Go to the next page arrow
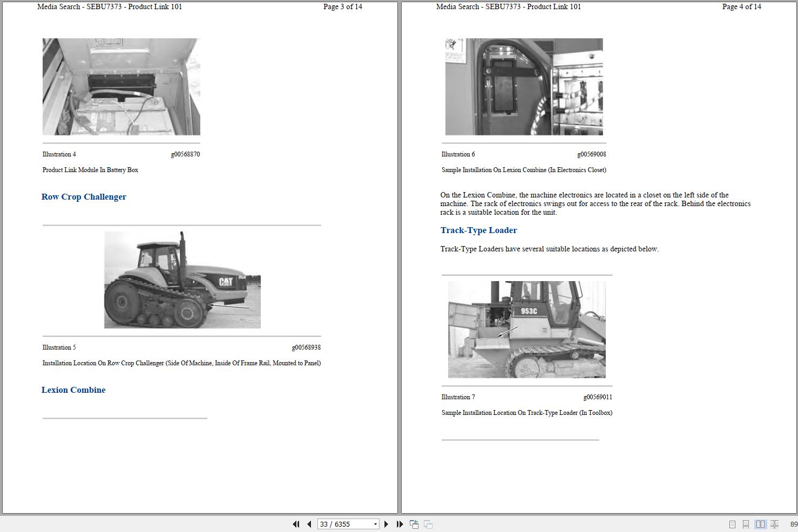The width and height of the screenshot is (798, 532). point(386,524)
